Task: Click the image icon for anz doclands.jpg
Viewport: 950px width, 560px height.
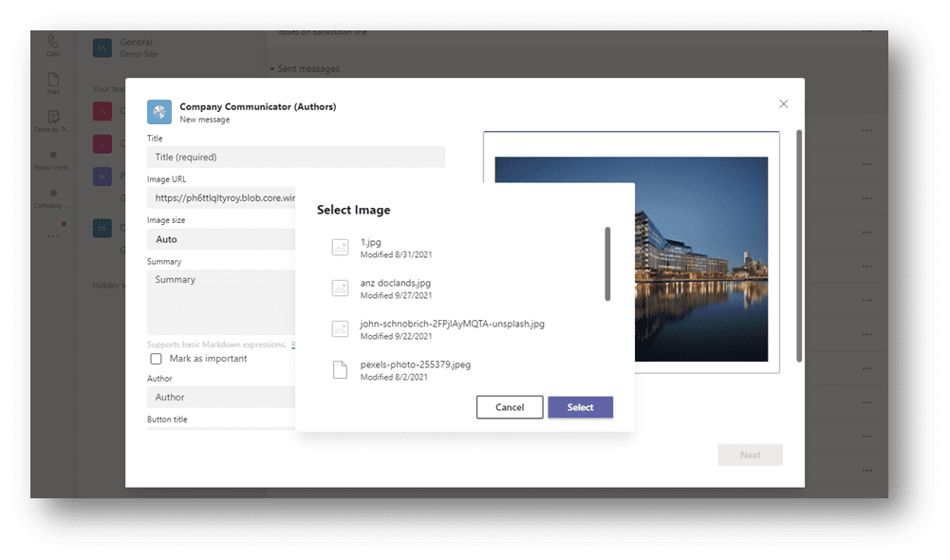Action: [x=340, y=288]
